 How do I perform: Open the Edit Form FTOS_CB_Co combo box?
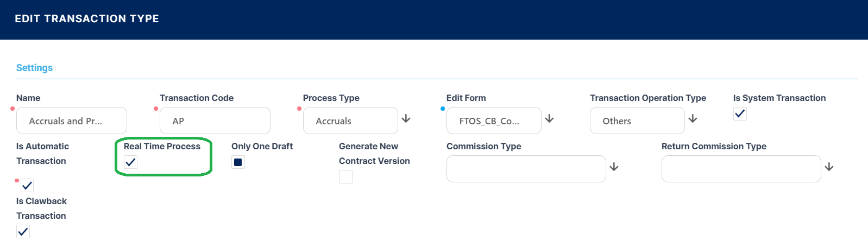coord(493,121)
